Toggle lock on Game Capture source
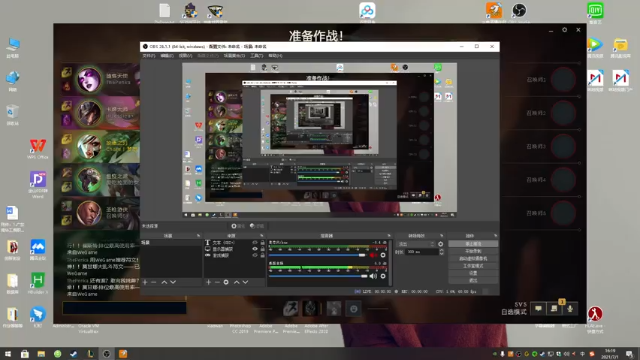This screenshot has height=360, width=640. coord(262,255)
